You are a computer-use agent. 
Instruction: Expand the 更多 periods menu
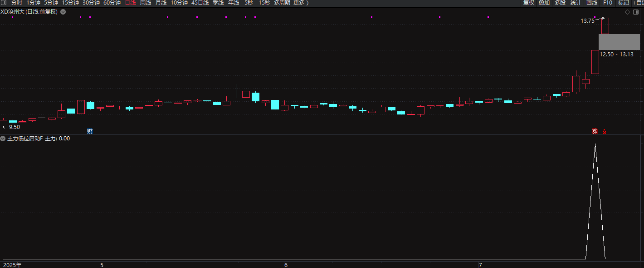pyautogui.click(x=301, y=3)
